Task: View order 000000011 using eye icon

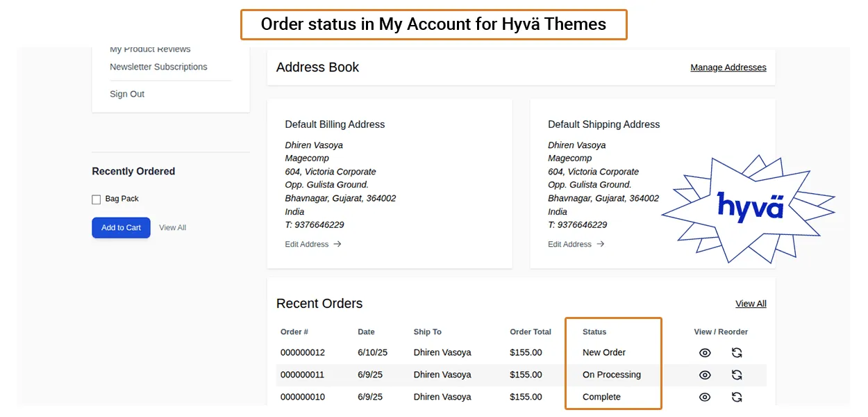Action: (x=705, y=375)
